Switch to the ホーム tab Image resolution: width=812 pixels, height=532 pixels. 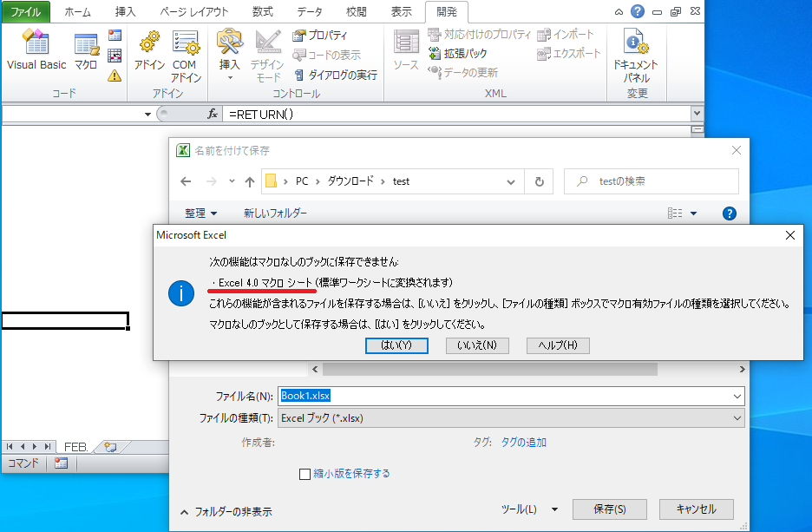point(78,12)
